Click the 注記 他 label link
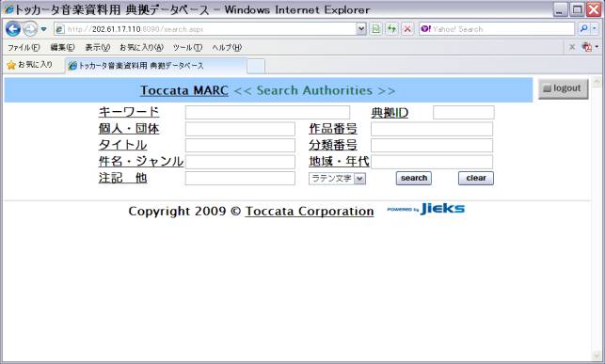The image size is (605, 364). [x=122, y=178]
